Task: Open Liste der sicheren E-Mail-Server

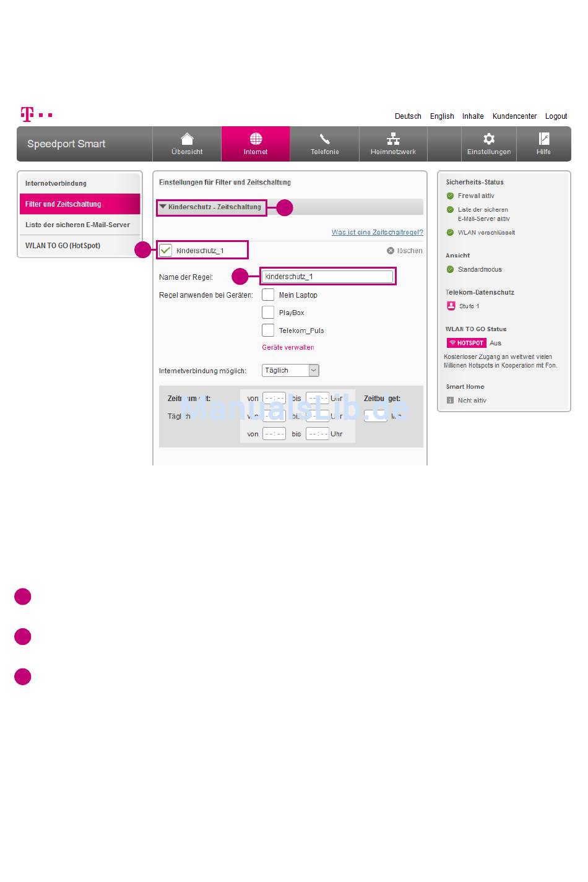Action: coord(80,225)
